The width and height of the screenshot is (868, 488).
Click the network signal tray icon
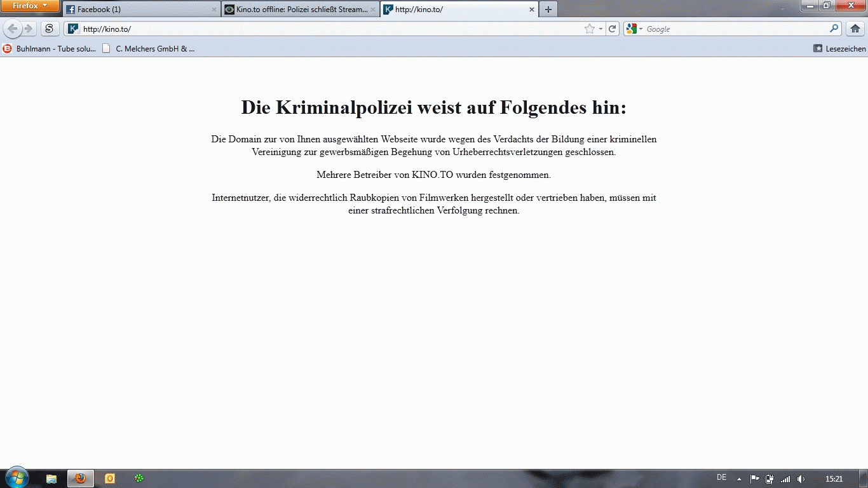click(x=785, y=478)
